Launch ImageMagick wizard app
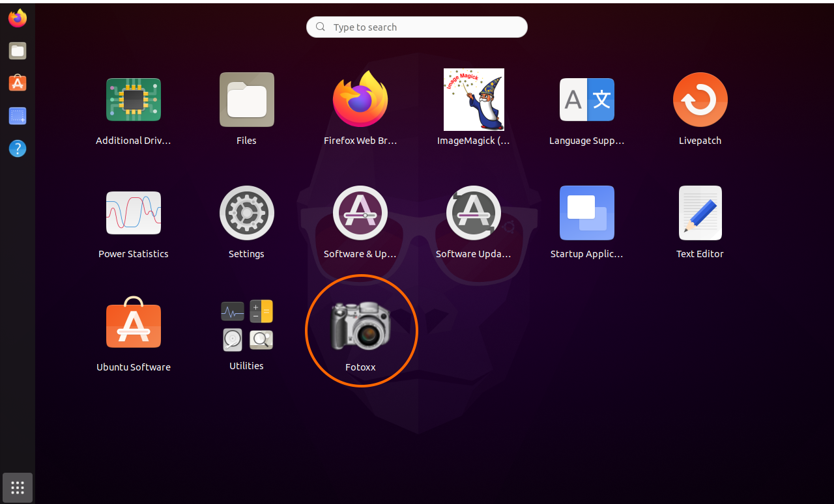Image resolution: width=834 pixels, height=504 pixels. click(474, 100)
